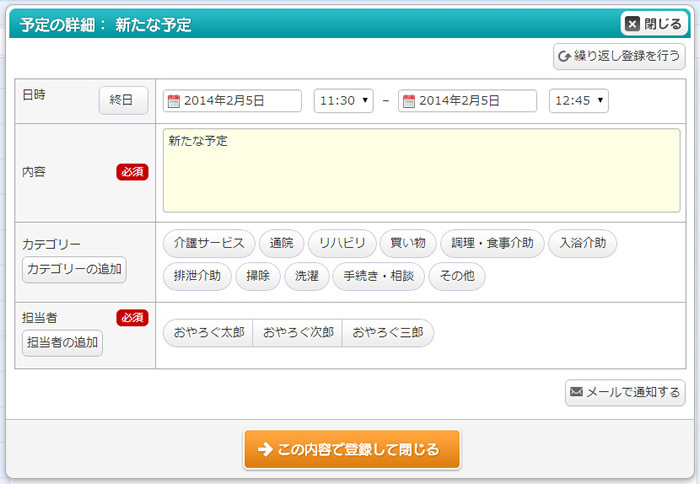Open the 11:30 start time dropdown
Viewport: 700px width, 484px height.
[343, 101]
